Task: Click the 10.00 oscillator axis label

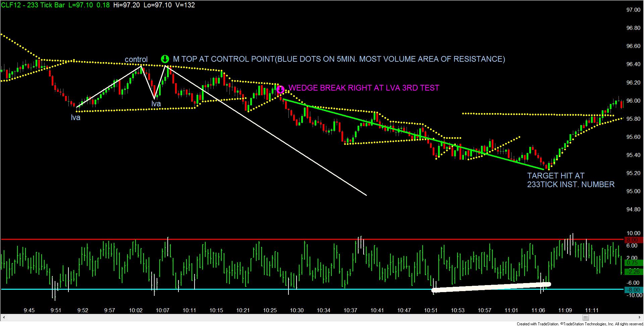Action: tap(633, 233)
